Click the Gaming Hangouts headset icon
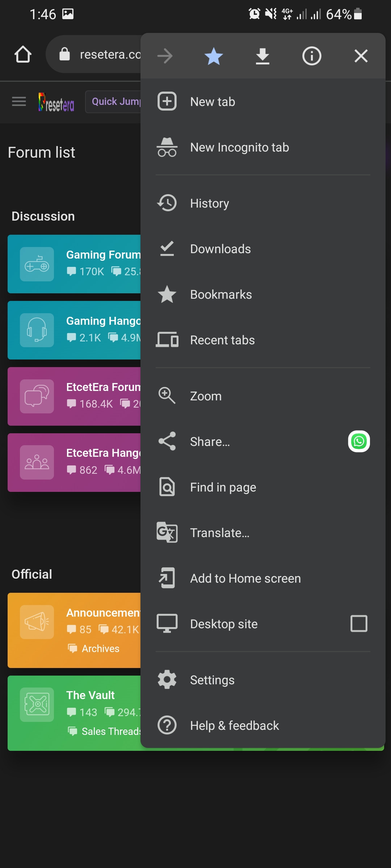391x868 pixels. [x=37, y=330]
